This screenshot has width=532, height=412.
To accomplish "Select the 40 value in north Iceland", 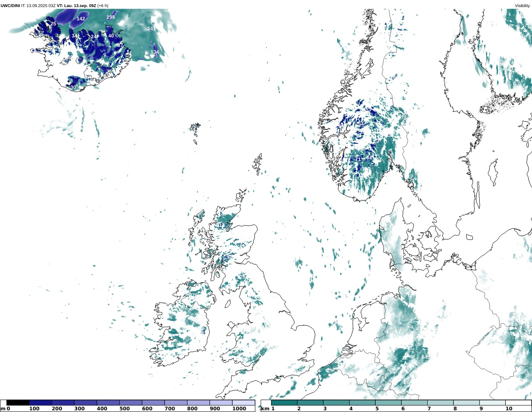I will tap(111, 36).
